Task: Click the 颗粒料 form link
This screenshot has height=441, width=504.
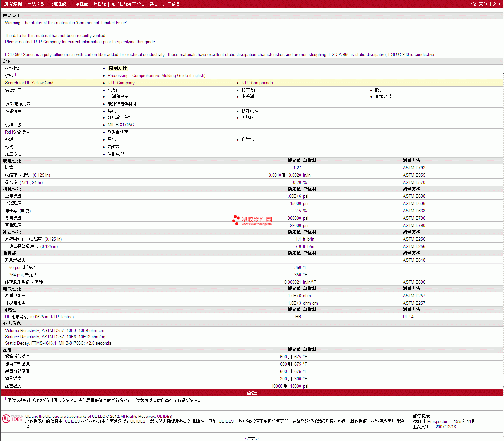Action: coord(114,147)
